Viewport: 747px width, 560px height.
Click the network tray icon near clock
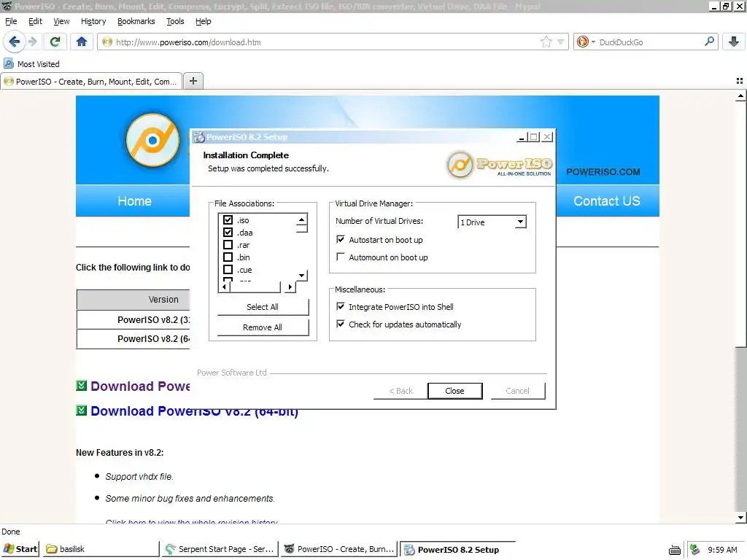(x=695, y=549)
